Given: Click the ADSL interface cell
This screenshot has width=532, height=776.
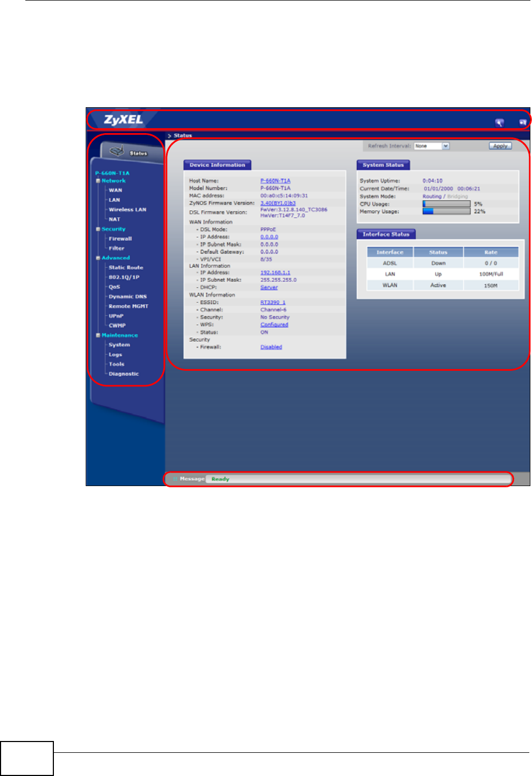Looking at the screenshot, I should coord(390,264).
